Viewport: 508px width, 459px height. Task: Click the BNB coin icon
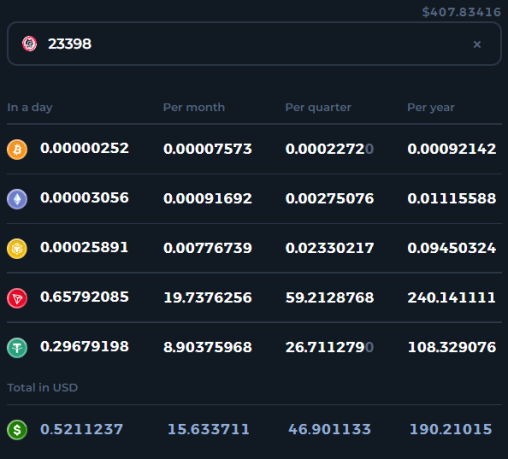pyautogui.click(x=17, y=249)
